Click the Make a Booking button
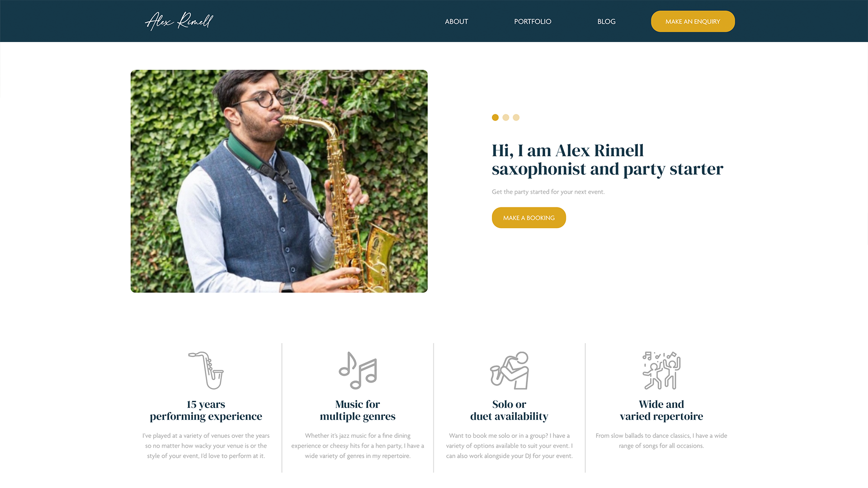Viewport: 868px width, 488px height. point(528,218)
